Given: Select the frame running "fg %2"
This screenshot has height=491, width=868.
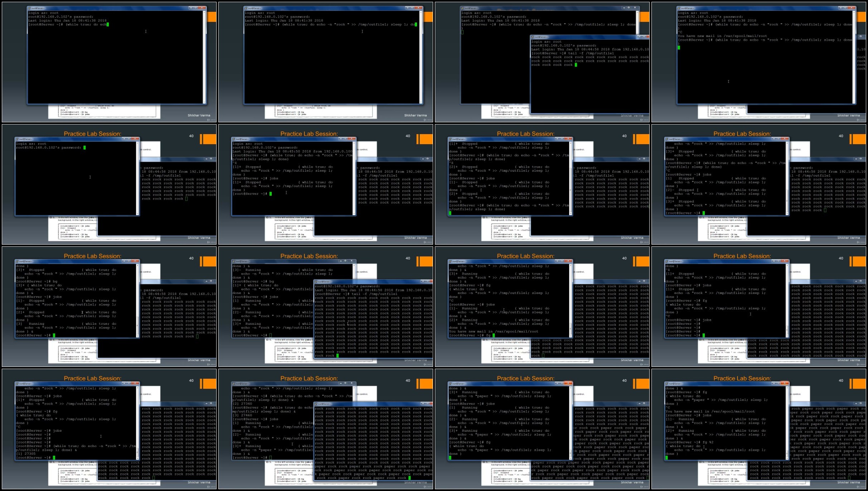Looking at the screenshot, I should tap(759, 429).
